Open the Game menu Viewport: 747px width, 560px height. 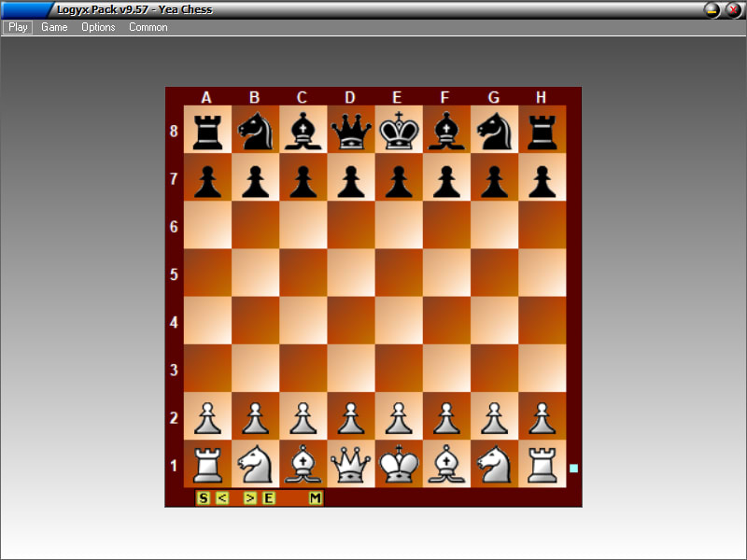pyautogui.click(x=54, y=27)
